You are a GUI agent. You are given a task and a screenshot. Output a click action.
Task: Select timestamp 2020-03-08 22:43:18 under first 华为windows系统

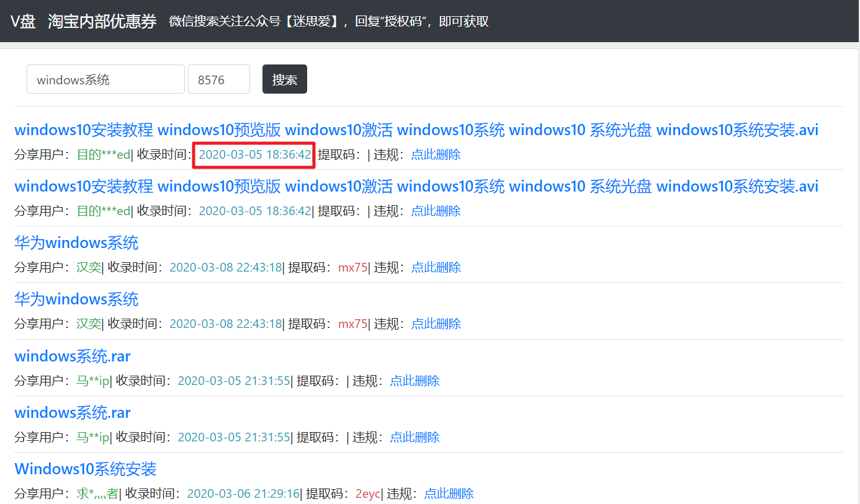[x=225, y=267]
